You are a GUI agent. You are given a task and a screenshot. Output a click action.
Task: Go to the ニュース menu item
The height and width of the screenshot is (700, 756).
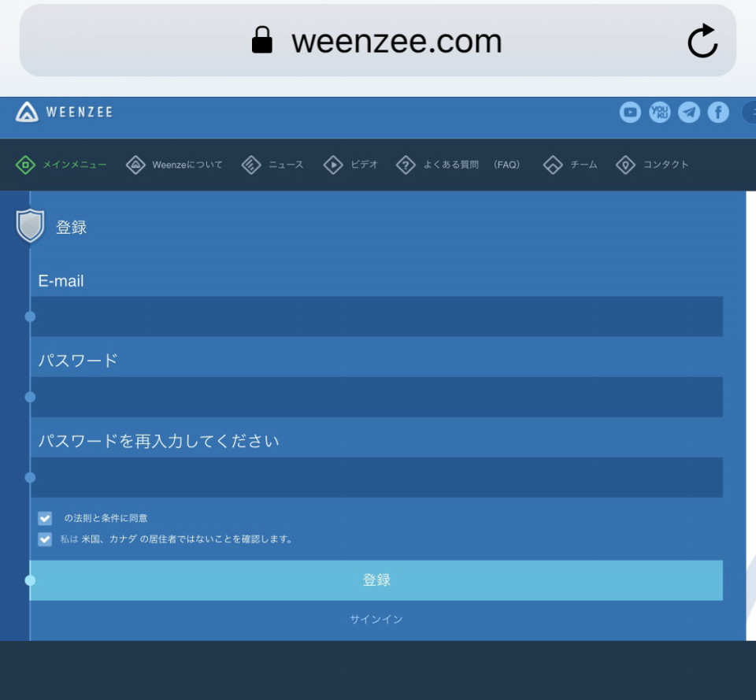point(272,165)
